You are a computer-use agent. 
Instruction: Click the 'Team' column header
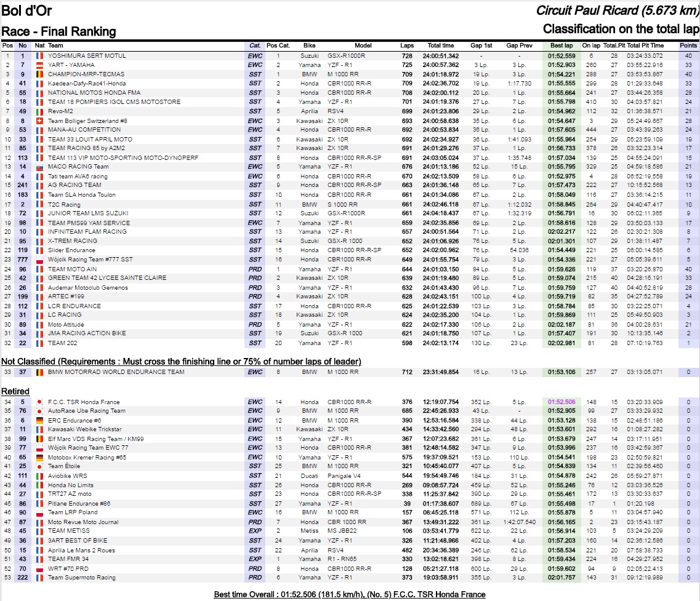click(55, 46)
